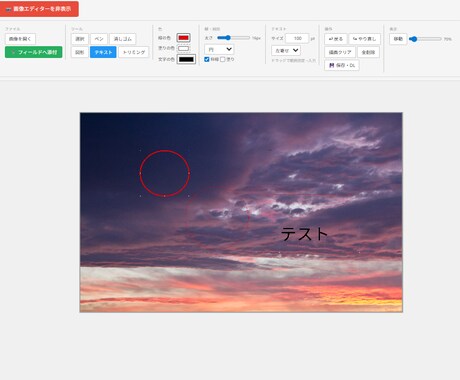This screenshot has height=380, width=460.
Task: Uncheck the 枠線 outline checkbox
Action: coord(207,59)
